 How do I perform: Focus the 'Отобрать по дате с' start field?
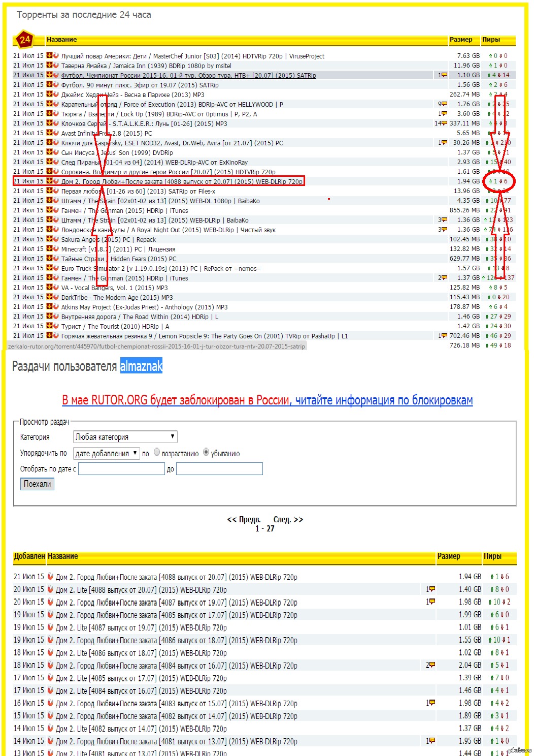click(x=121, y=469)
